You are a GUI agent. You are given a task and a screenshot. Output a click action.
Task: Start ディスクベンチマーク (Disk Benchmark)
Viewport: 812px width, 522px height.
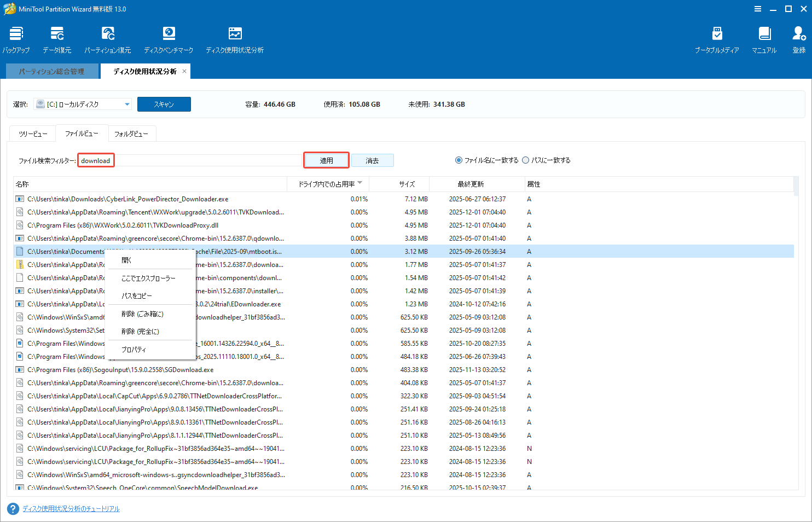(x=168, y=38)
